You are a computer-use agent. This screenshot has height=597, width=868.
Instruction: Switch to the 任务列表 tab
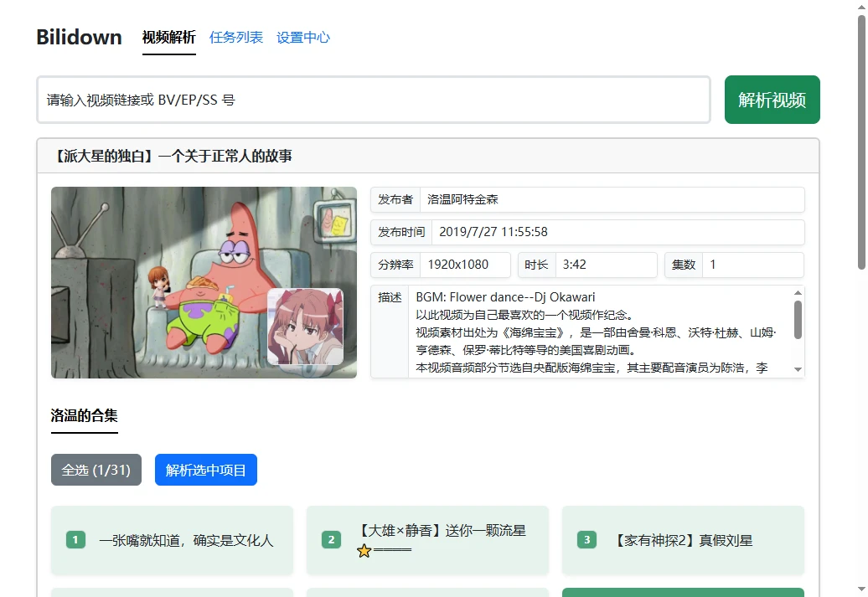point(236,38)
